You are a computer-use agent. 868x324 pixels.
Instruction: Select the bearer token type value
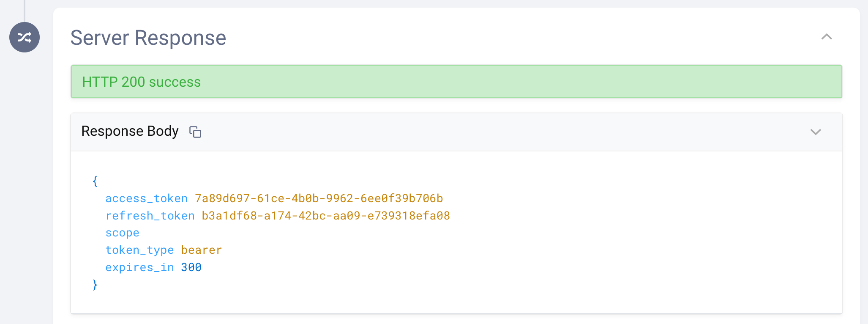pyautogui.click(x=201, y=250)
